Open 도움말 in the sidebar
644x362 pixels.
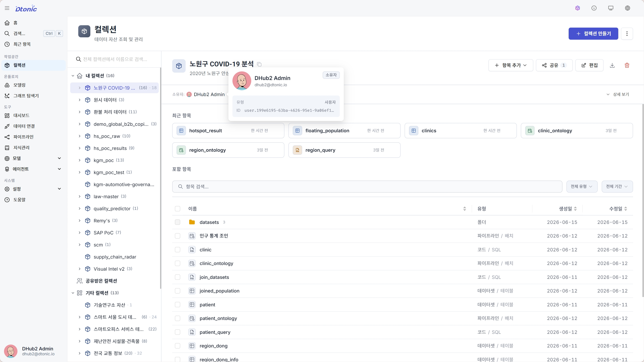point(34,200)
